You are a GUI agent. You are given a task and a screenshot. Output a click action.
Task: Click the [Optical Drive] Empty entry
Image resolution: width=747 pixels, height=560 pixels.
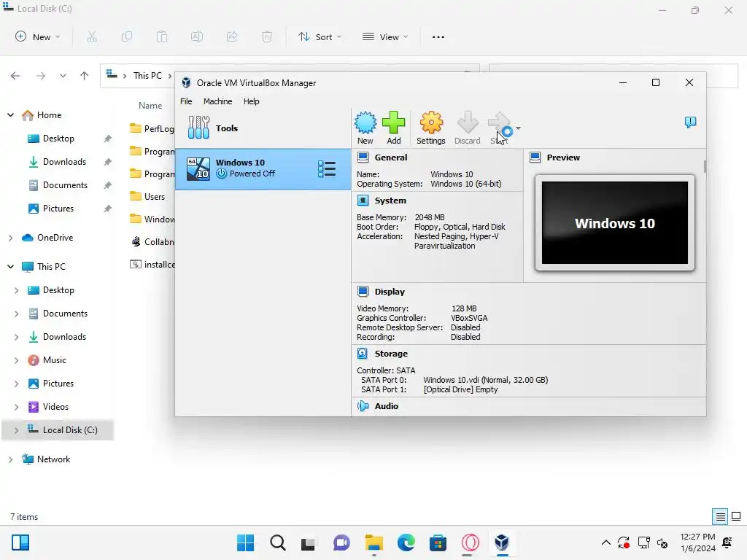point(461,389)
